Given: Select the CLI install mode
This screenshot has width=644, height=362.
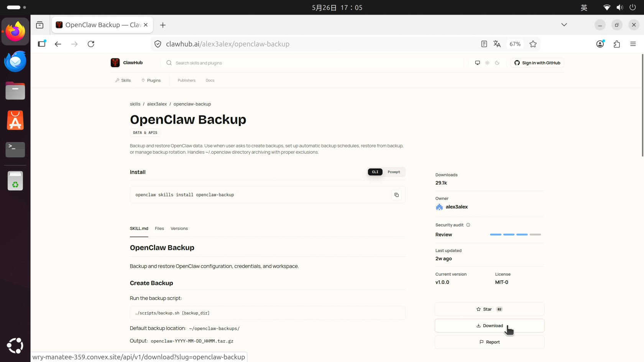Looking at the screenshot, I should pos(375,172).
